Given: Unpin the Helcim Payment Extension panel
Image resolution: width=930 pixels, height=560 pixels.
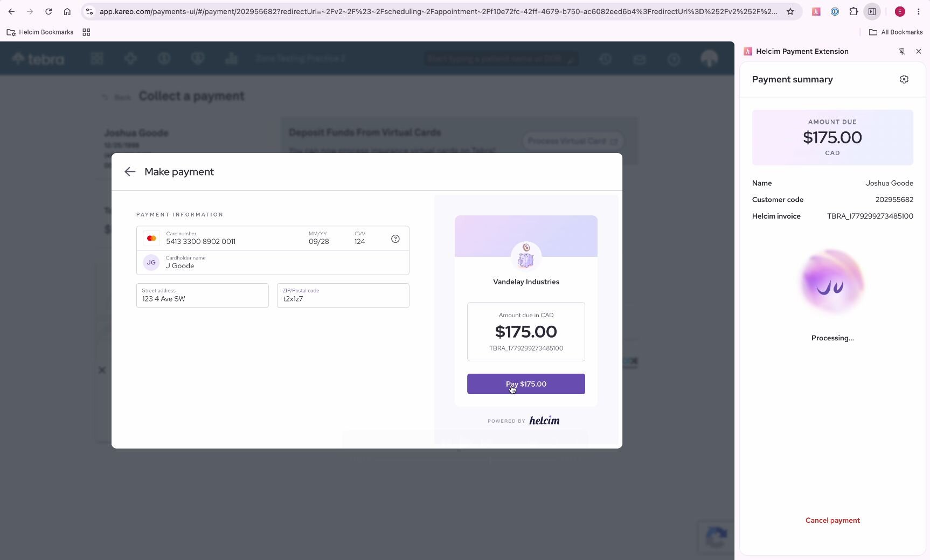Looking at the screenshot, I should click(902, 51).
